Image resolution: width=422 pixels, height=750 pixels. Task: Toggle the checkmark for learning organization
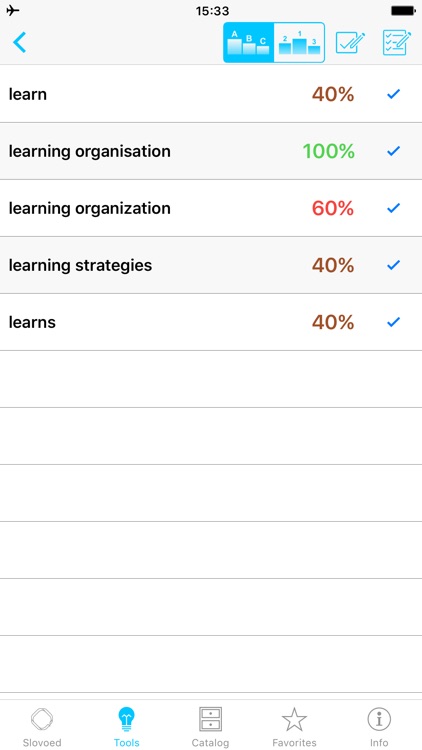point(393,208)
